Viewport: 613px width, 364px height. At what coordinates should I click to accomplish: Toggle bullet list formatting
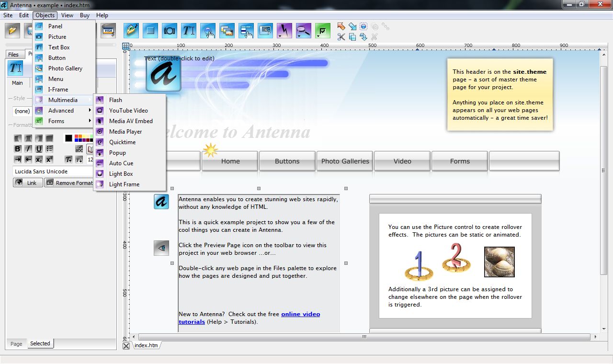tap(49, 149)
